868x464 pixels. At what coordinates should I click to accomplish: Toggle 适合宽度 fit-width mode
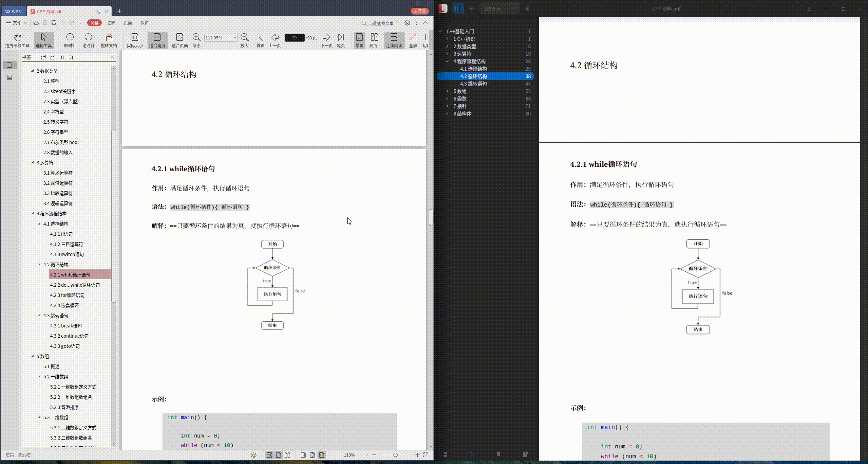(157, 39)
